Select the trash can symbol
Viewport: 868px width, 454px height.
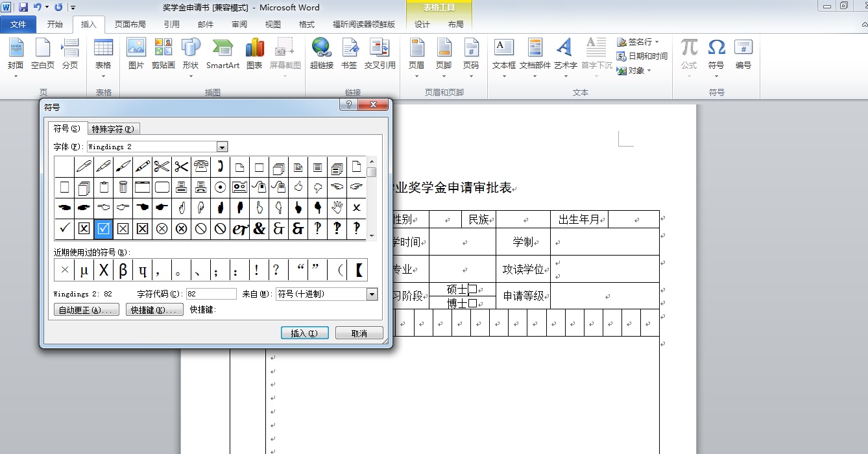(x=123, y=187)
